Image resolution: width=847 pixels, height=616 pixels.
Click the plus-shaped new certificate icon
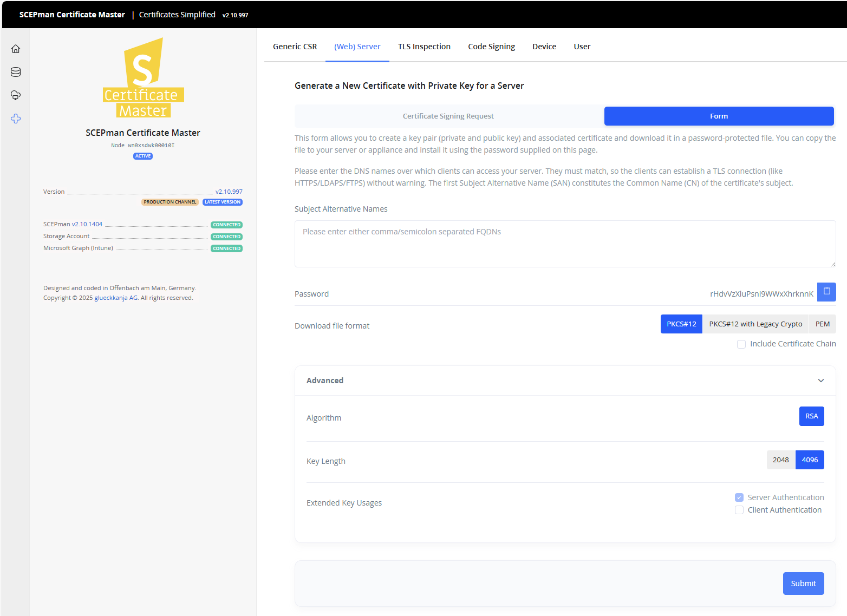16,119
